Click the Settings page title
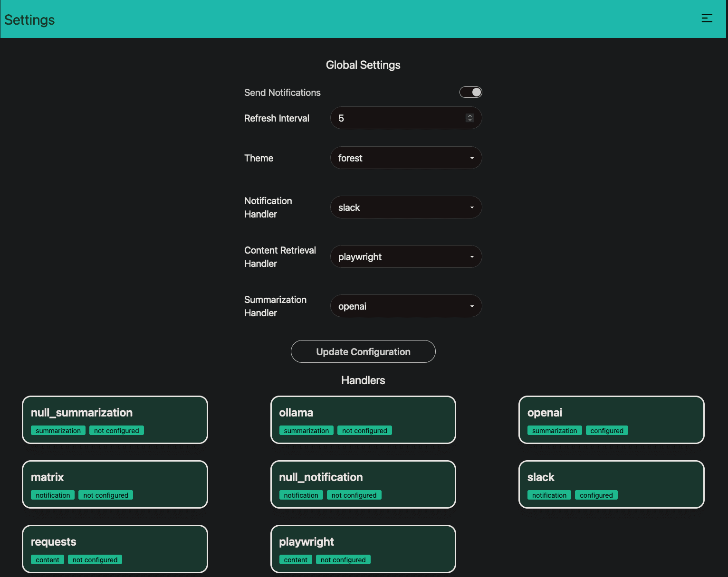Image resolution: width=728 pixels, height=577 pixels. 29,20
